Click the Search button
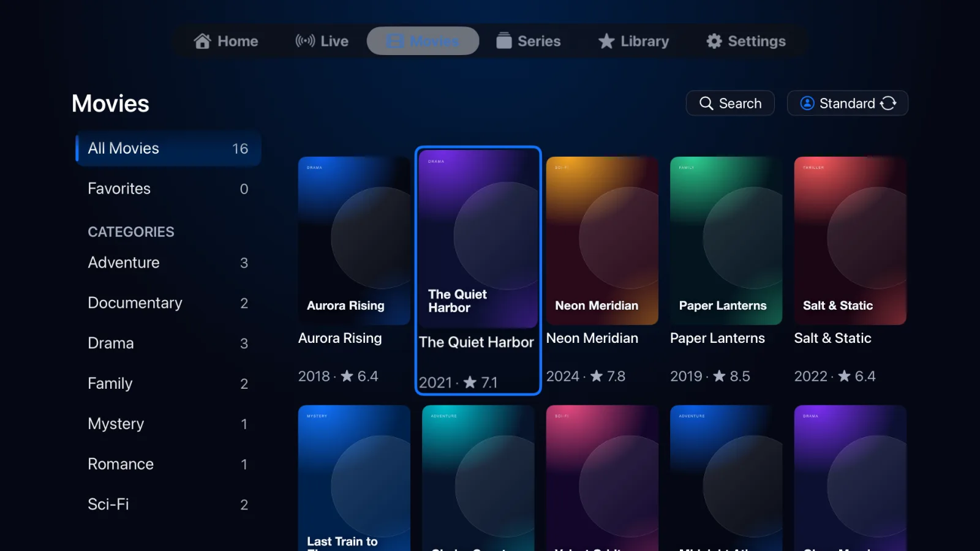 730,103
